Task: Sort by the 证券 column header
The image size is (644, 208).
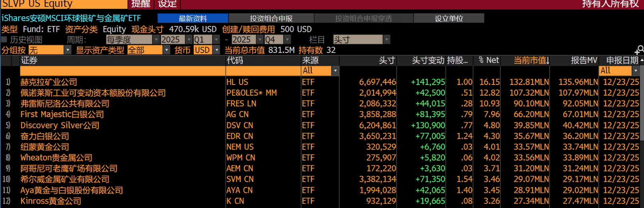Action: [x=29, y=60]
